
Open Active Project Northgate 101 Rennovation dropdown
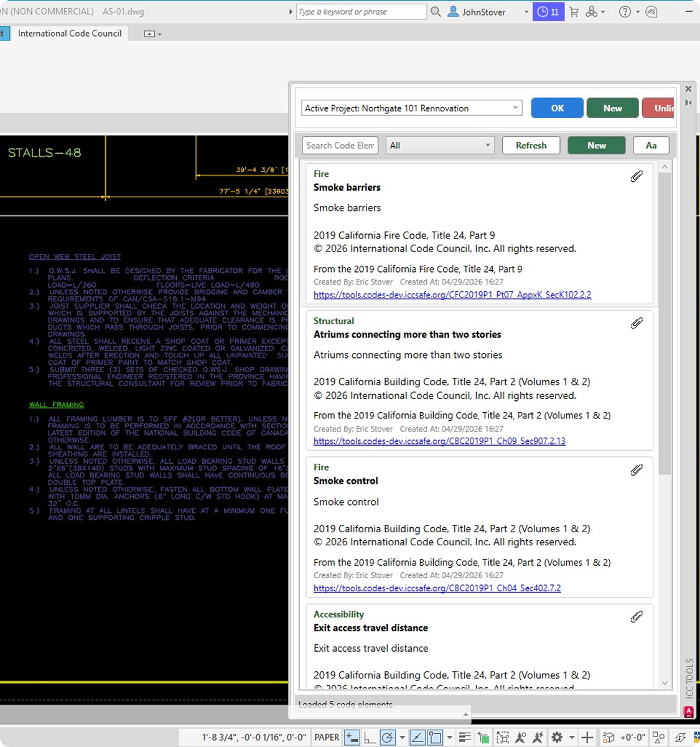411,108
